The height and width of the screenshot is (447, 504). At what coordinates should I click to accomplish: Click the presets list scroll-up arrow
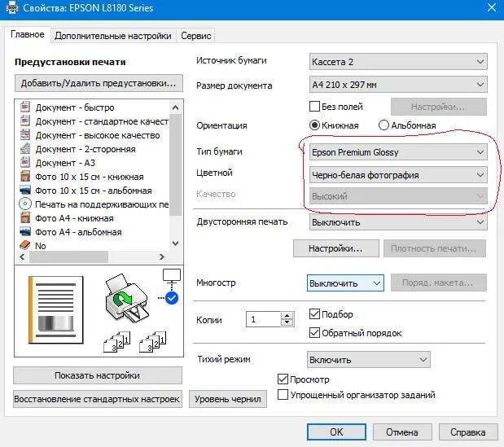pyautogui.click(x=176, y=107)
